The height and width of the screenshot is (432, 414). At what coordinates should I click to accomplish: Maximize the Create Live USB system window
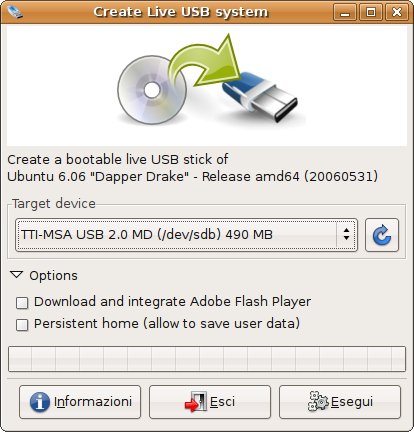[x=371, y=12]
